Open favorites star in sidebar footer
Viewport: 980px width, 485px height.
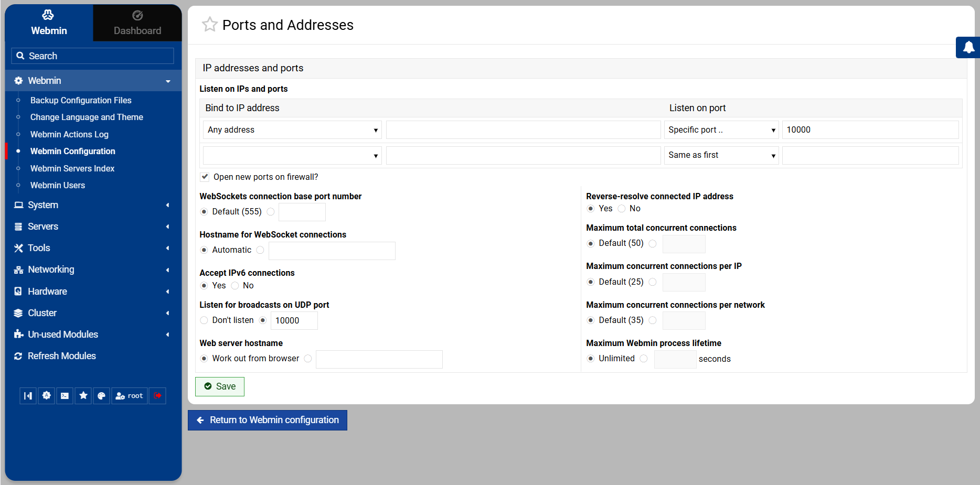coord(83,396)
